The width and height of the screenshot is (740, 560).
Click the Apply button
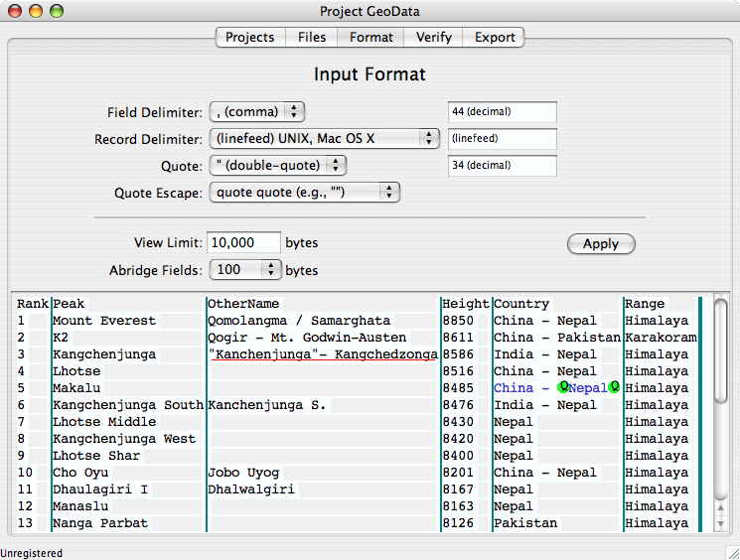pyautogui.click(x=601, y=243)
